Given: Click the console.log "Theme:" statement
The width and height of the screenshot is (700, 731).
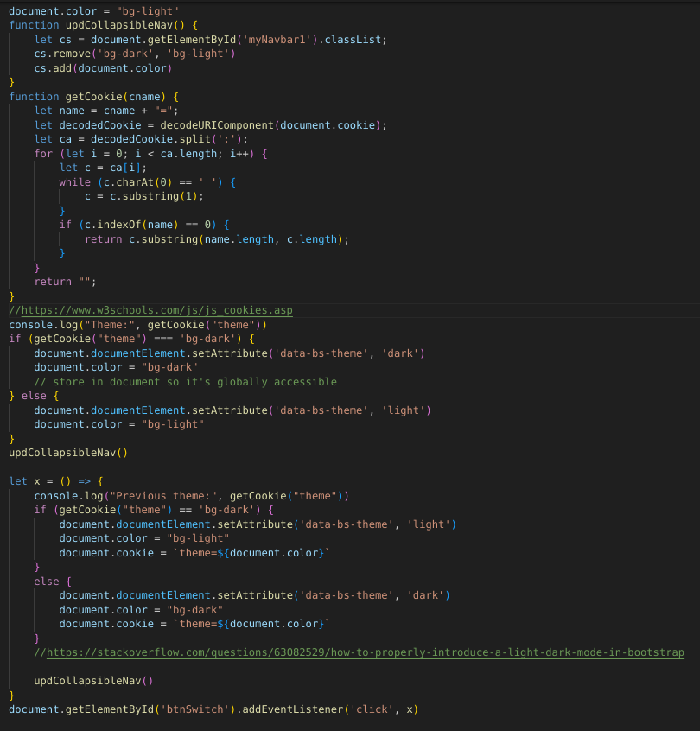Looking at the screenshot, I should [x=138, y=325].
